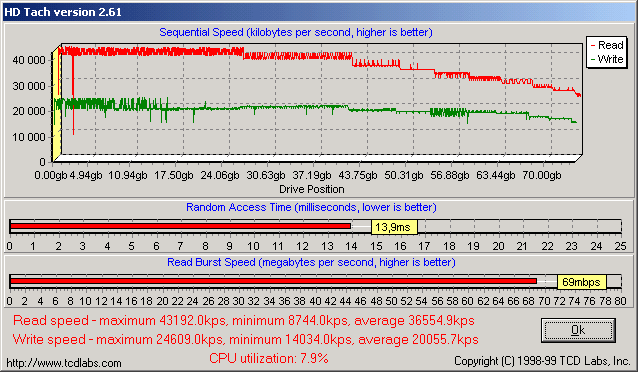Click the Read Burst Speed heading
The image size is (638, 372).
point(311,262)
